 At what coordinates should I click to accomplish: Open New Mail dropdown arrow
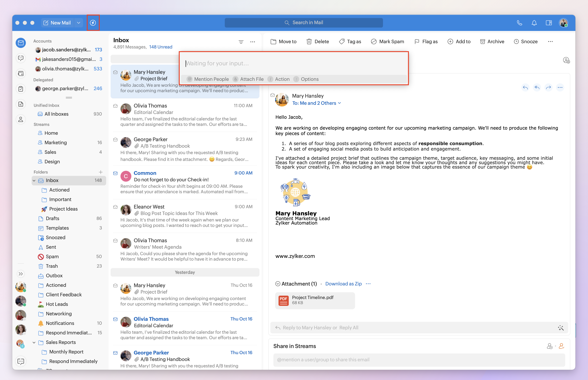[x=78, y=23]
